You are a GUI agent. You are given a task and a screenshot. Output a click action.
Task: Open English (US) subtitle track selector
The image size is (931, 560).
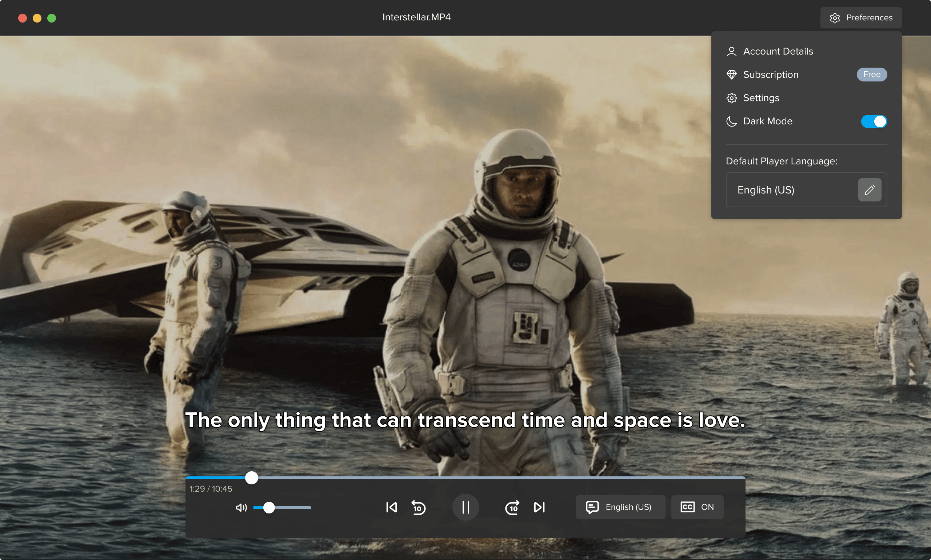point(620,507)
